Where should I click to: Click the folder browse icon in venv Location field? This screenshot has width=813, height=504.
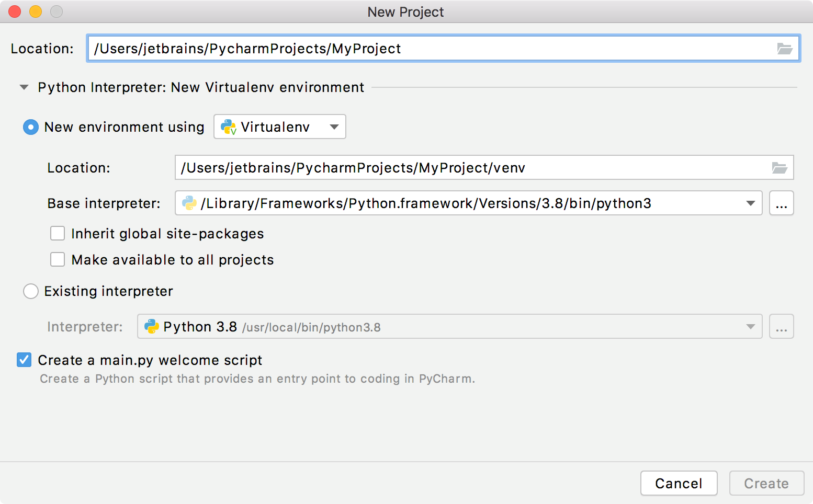pos(780,168)
